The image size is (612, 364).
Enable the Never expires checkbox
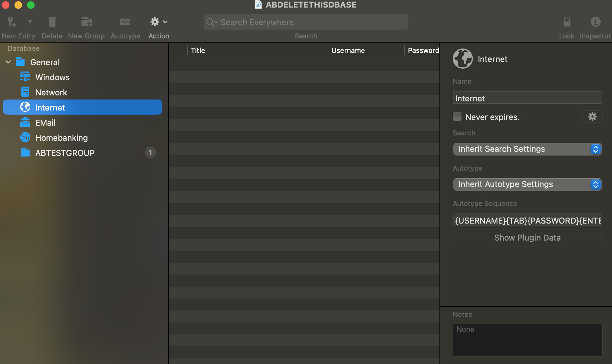[x=457, y=116]
